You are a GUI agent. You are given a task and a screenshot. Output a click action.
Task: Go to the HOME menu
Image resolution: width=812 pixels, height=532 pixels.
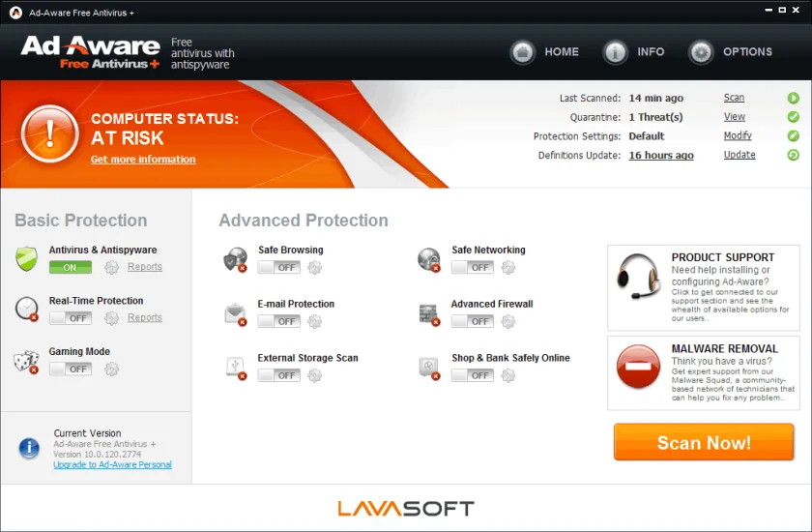click(544, 52)
